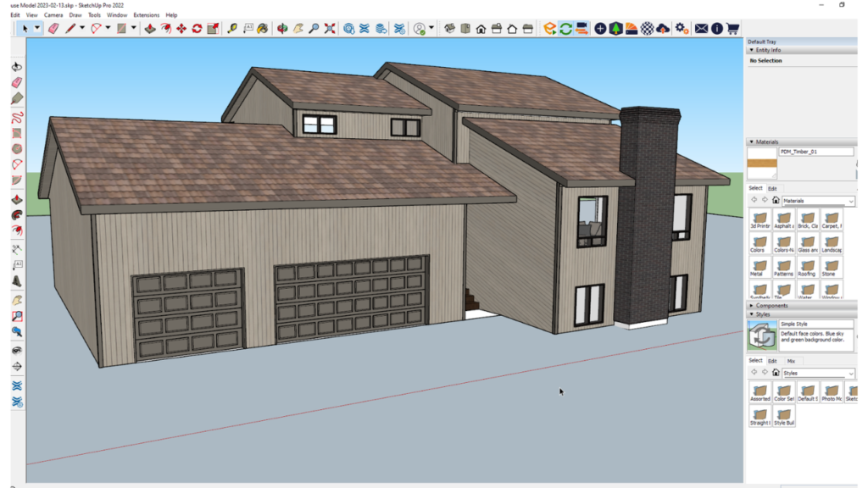Open the Styles collection dropdown

850,374
